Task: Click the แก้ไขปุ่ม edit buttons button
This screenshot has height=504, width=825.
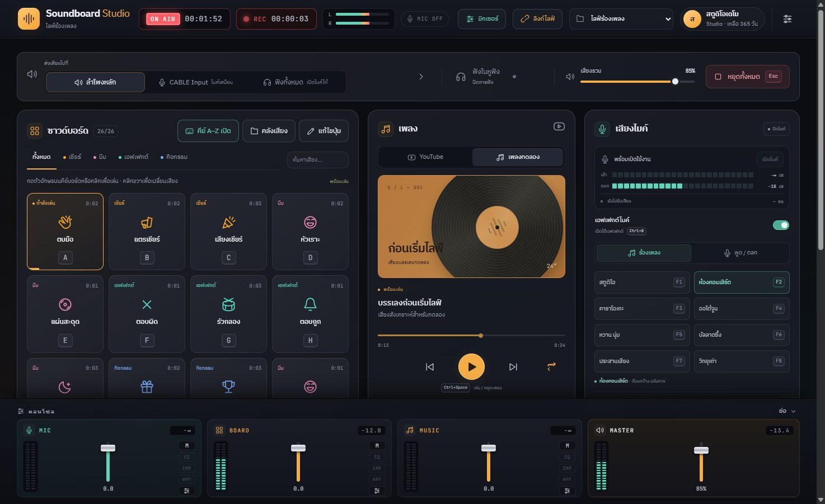Action: 324,131
